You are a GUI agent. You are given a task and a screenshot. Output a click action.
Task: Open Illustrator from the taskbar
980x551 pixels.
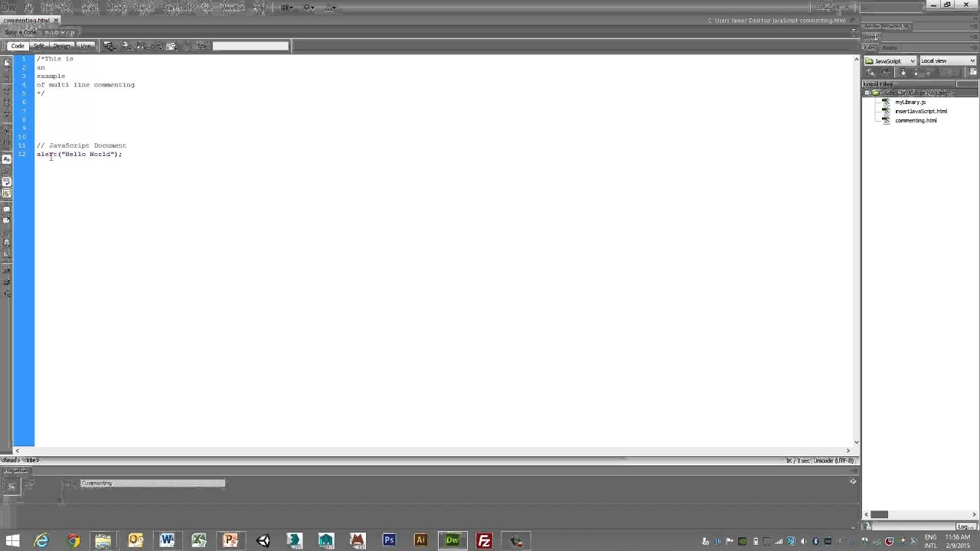(420, 541)
